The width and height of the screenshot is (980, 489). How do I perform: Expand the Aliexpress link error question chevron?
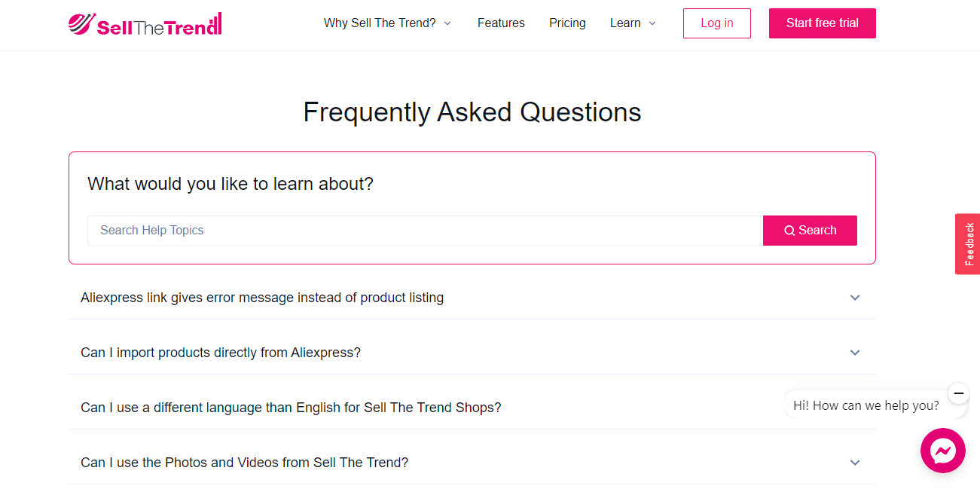click(855, 298)
